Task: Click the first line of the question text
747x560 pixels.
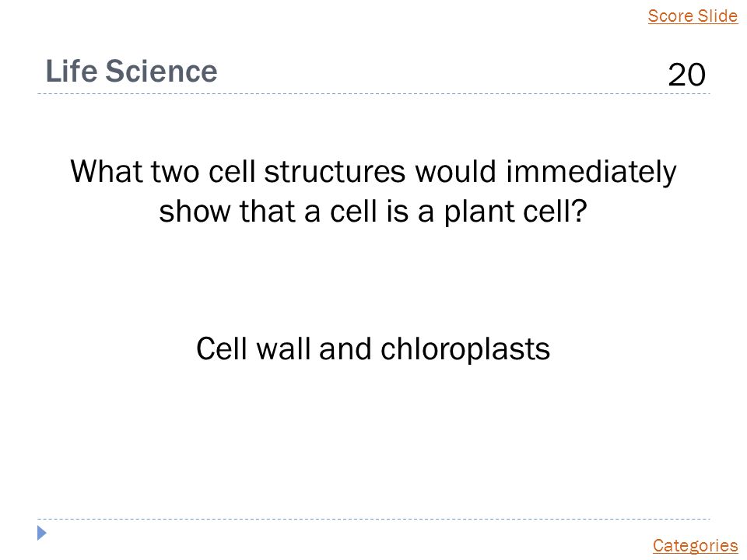Action: click(x=373, y=171)
